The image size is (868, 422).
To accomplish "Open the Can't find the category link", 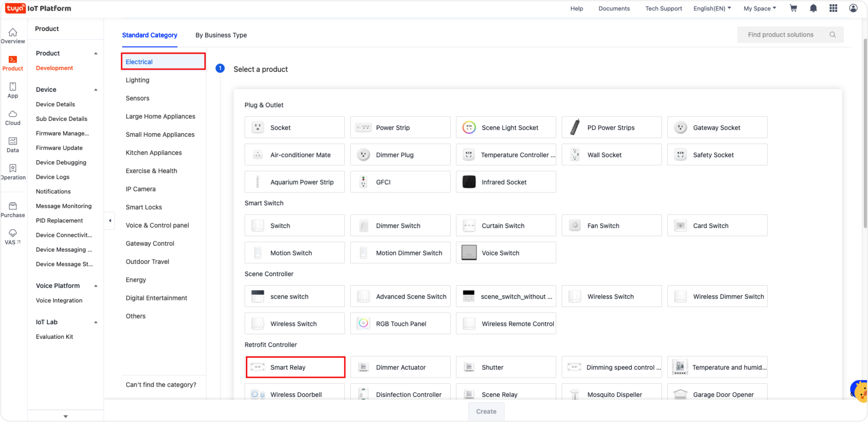I will (x=161, y=384).
